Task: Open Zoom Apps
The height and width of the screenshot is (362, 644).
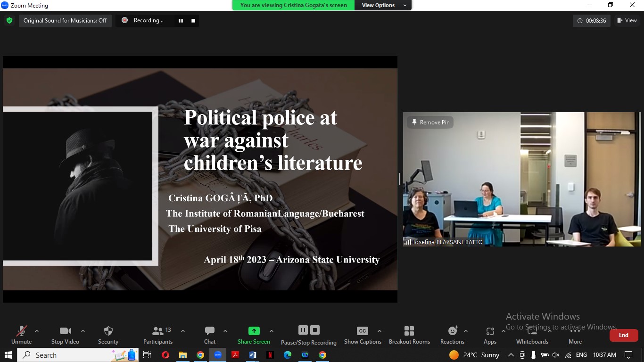Action: click(490, 335)
